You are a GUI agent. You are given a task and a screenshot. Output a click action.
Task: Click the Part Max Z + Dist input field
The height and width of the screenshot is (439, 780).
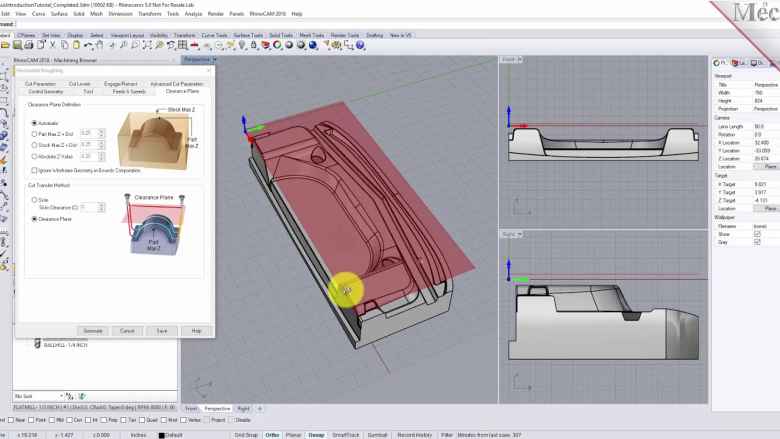(x=86, y=133)
